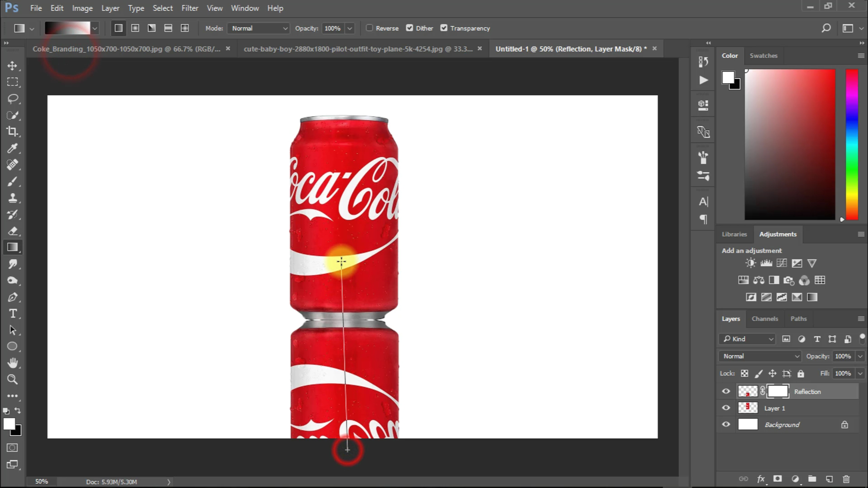Screen dimensions: 868x488
Task: Select the Horizontal Type tool
Action: 13,314
